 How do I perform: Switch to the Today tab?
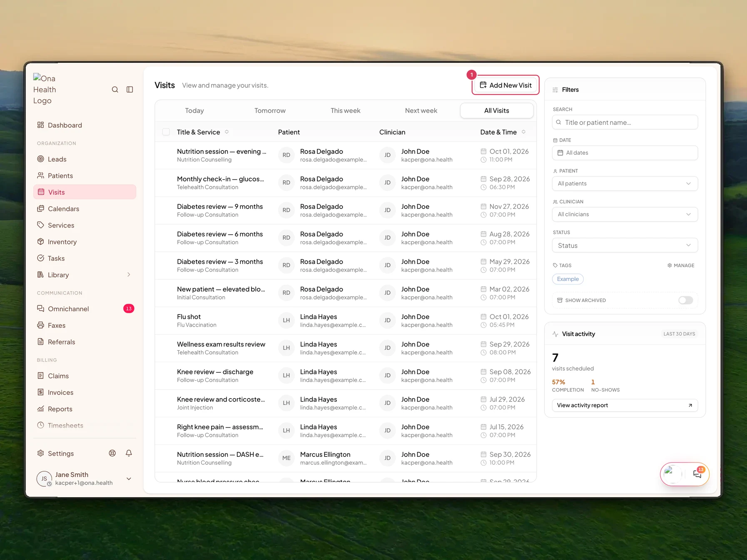[194, 111]
